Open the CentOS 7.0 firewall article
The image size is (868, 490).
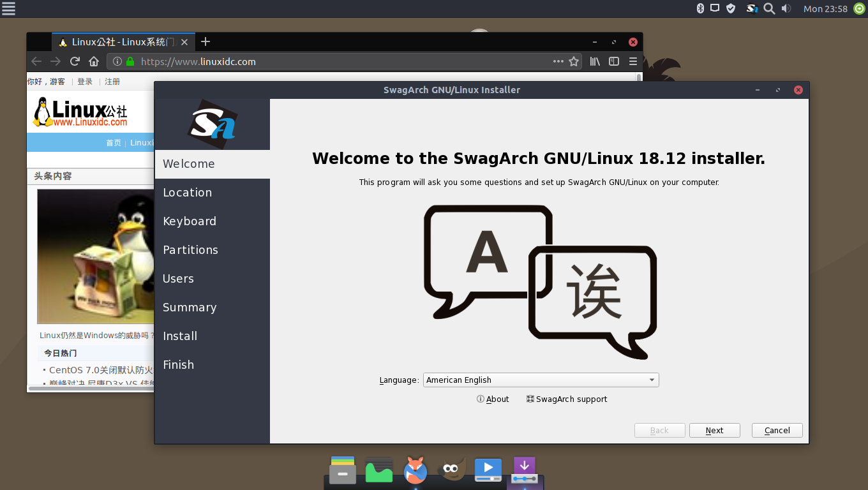pyautogui.click(x=101, y=370)
